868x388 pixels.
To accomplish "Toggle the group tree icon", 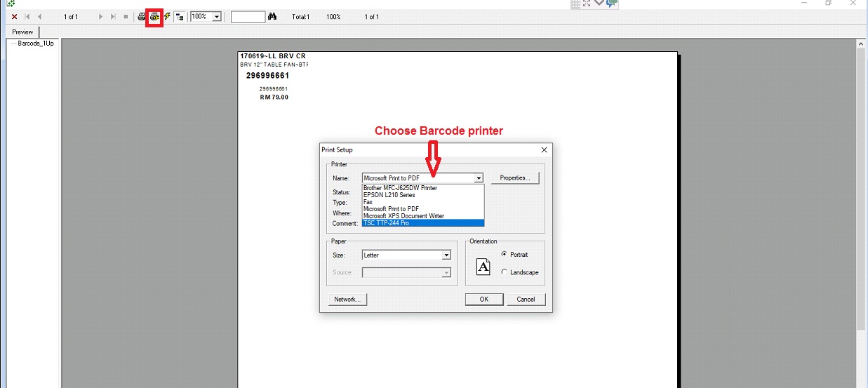I will click(x=180, y=16).
